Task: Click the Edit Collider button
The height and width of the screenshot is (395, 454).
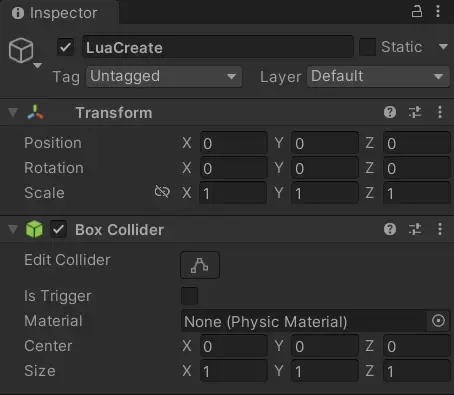Action: 200,265
